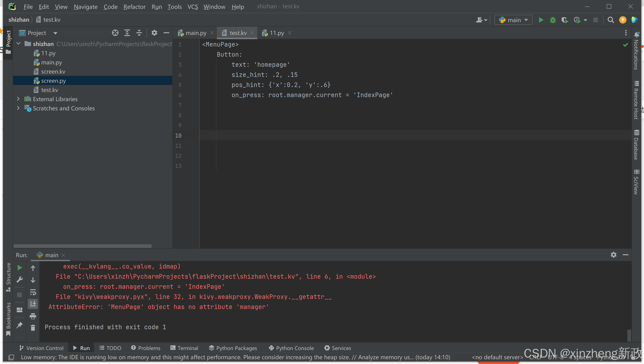Click Project panel horizontal scrollbar
This screenshot has height=364, width=644.
(x=82, y=246)
